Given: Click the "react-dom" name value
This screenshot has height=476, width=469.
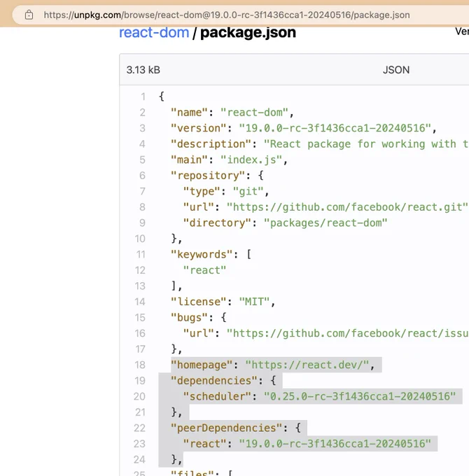Looking at the screenshot, I should [254, 112].
